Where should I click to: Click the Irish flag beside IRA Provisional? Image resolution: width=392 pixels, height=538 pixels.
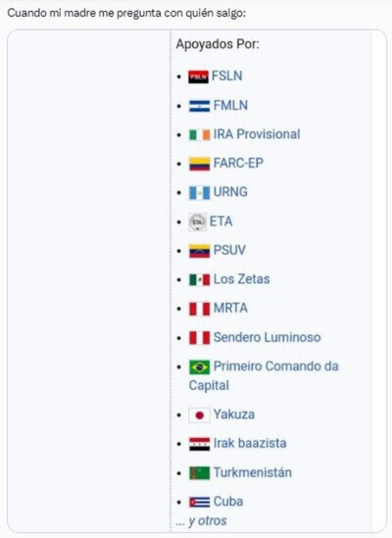[x=199, y=135]
